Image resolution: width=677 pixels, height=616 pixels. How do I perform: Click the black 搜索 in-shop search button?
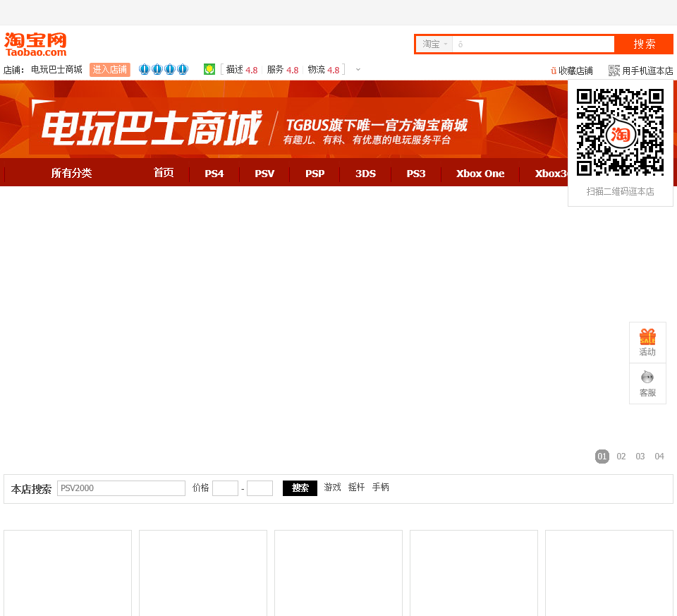coord(300,488)
